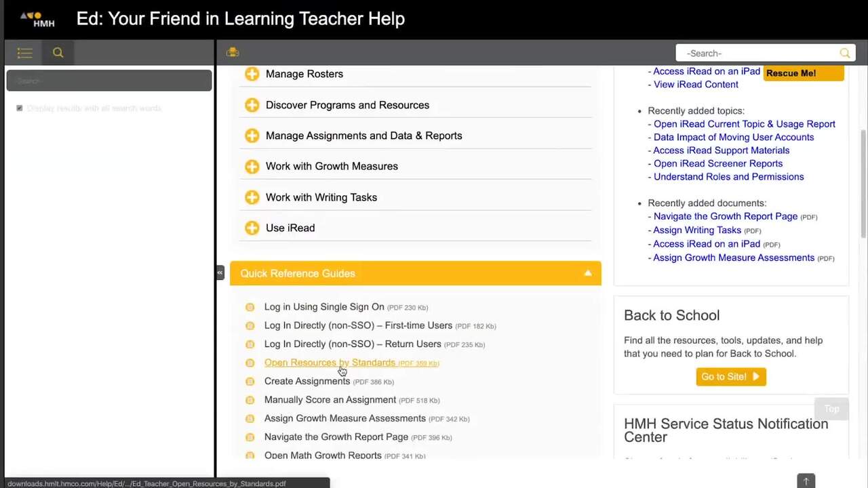Toggle Display results with all search words checkbox

[x=19, y=108]
